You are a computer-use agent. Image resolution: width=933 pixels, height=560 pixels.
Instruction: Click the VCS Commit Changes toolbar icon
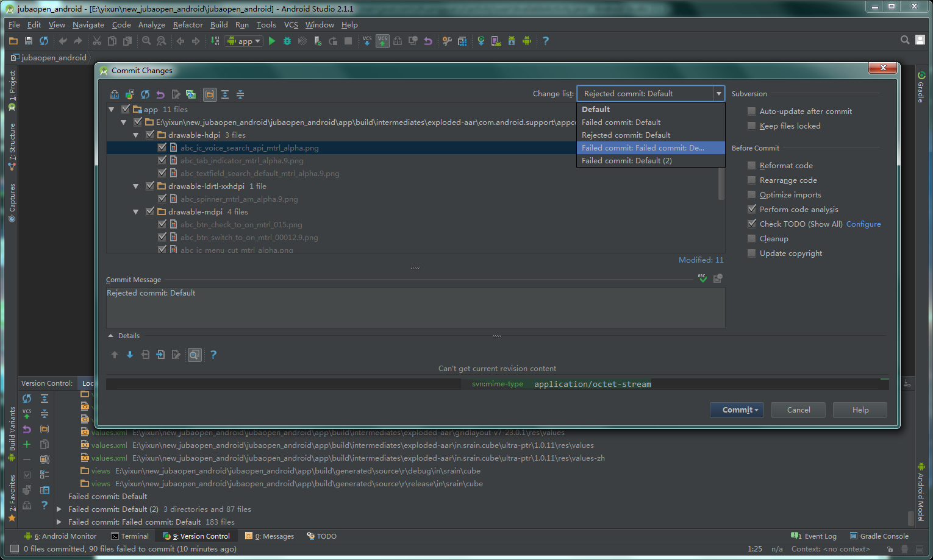coord(382,41)
